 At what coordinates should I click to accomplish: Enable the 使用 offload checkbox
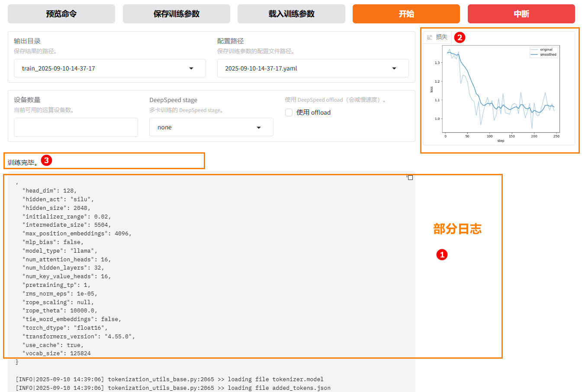click(289, 112)
